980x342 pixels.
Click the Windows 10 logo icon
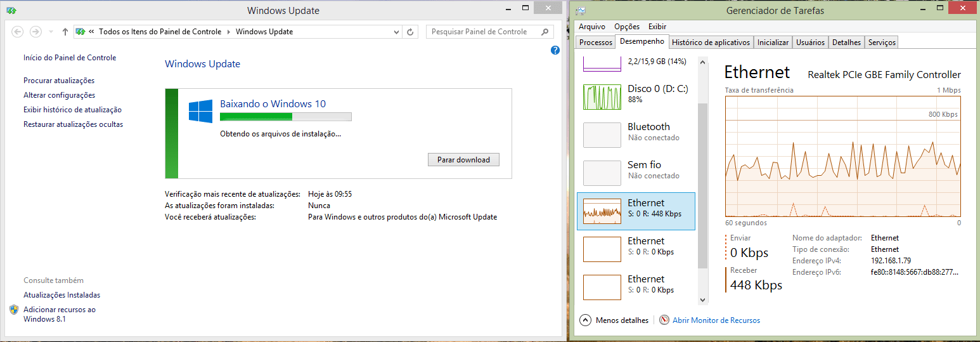pyautogui.click(x=200, y=111)
